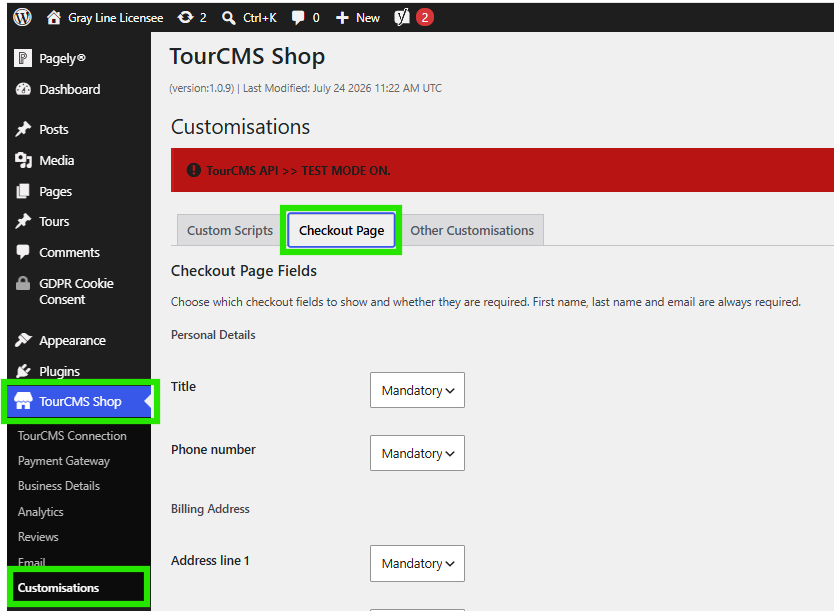Screen dimensions: 834x611
Task: Click the TourCMS Shop menu label
Action: tap(80, 401)
